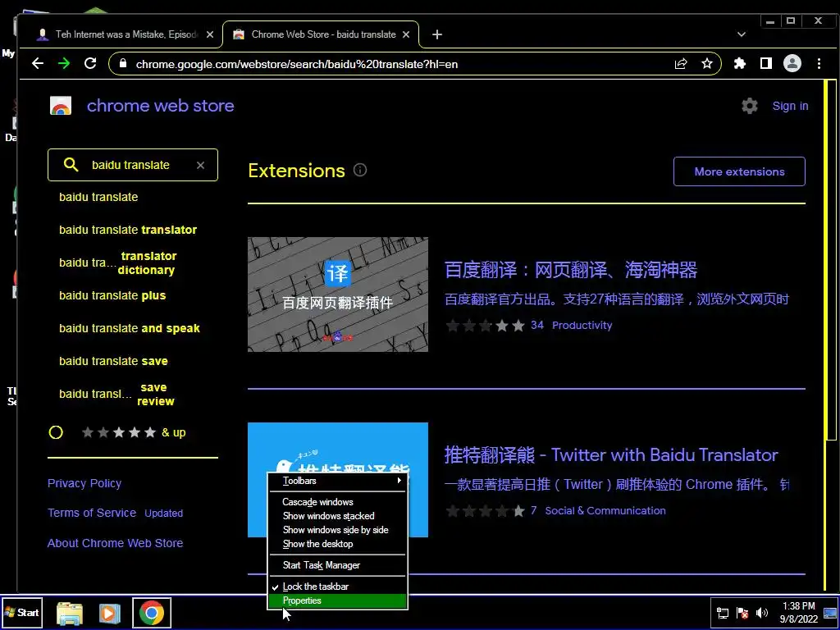Close the Chrome Web Store tab
Image resolution: width=840 pixels, height=630 pixels.
pos(406,34)
